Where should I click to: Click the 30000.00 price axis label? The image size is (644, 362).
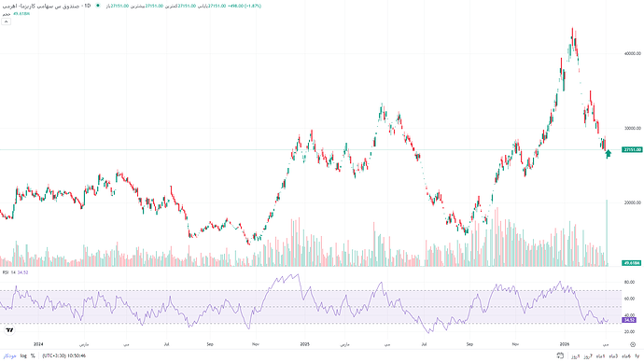point(634,128)
